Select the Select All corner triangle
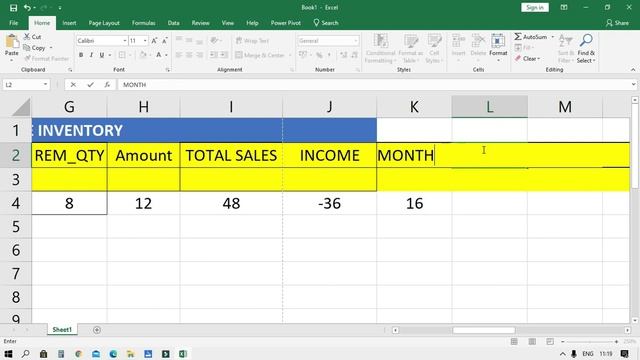 [21, 107]
